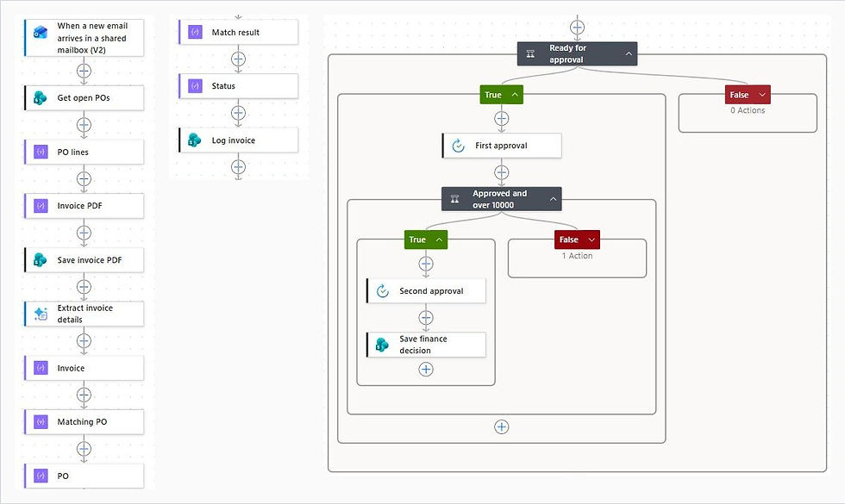Collapse the Approved and over 10000 condition
This screenshot has width=845, height=504.
click(553, 199)
